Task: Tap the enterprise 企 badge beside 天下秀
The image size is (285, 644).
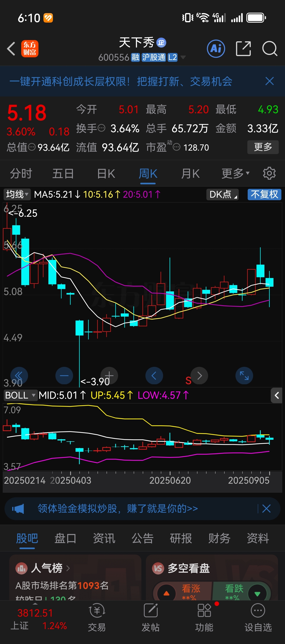Action: (x=161, y=43)
